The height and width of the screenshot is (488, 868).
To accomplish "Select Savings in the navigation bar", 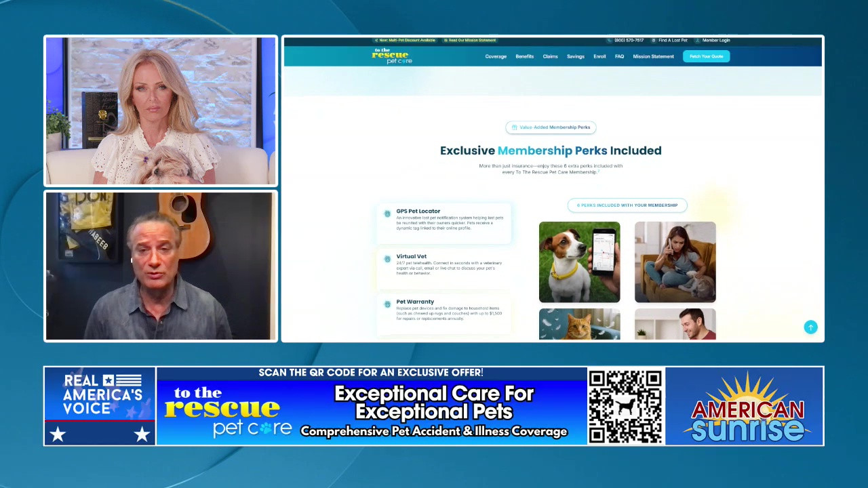I will tap(575, 57).
